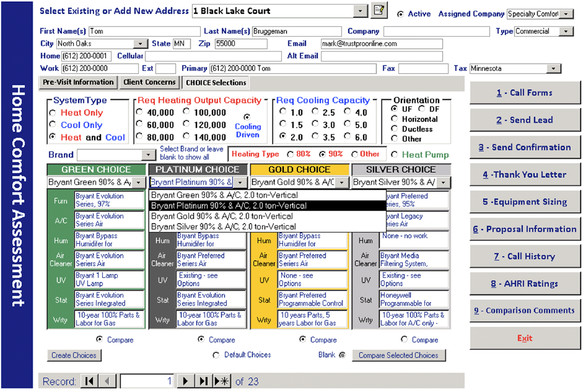Jump to last record
588x391 pixels.
[204, 381]
